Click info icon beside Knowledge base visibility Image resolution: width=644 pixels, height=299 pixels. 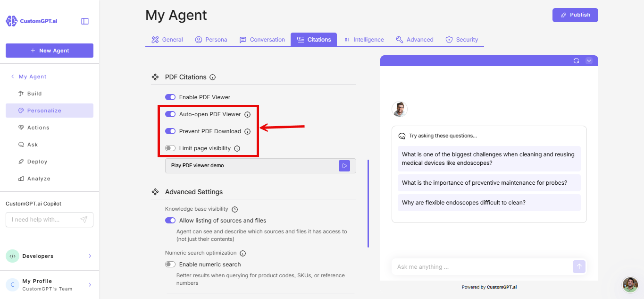point(234,209)
